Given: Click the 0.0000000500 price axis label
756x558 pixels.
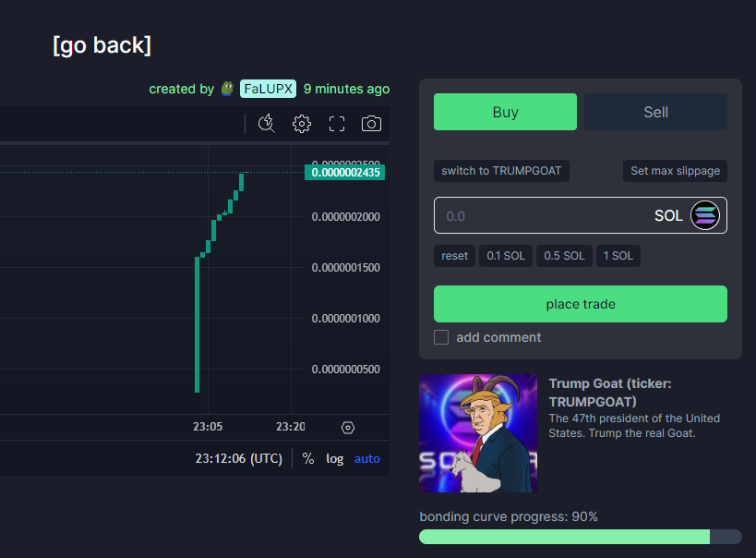Looking at the screenshot, I should point(346,369).
